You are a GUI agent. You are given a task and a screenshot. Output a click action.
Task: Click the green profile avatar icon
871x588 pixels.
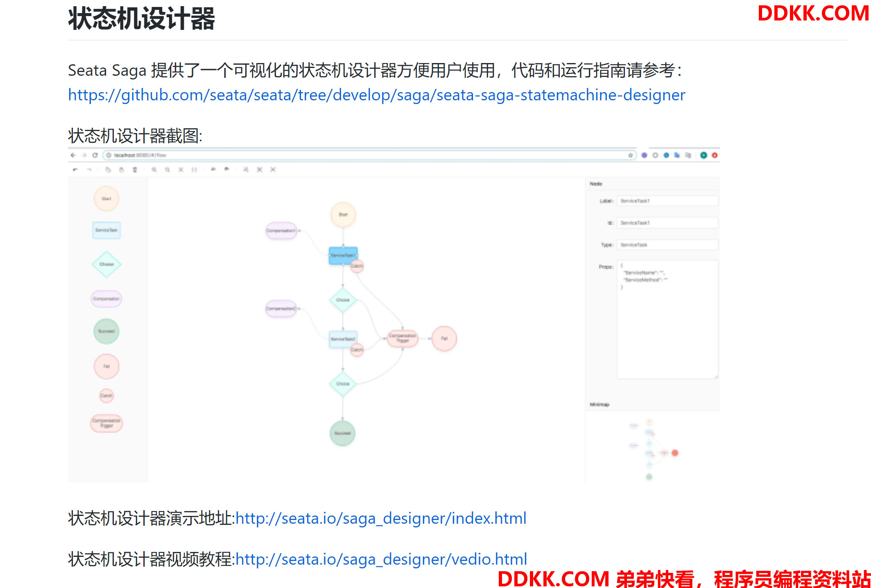[704, 155]
